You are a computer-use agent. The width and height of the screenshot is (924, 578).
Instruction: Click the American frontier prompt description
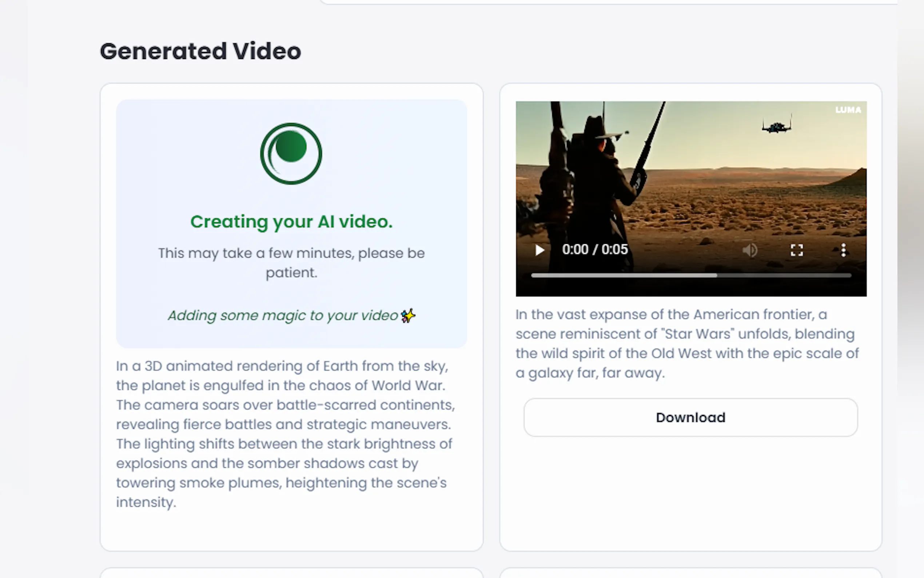687,343
